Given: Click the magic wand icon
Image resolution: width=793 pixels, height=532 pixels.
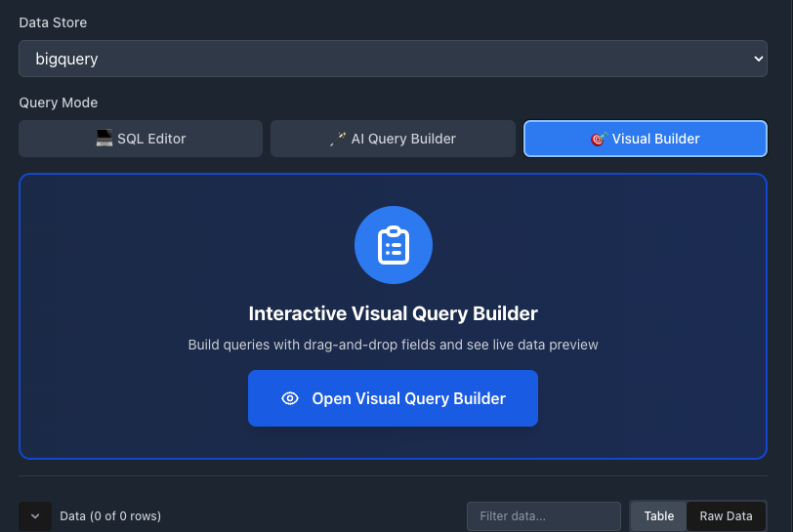Looking at the screenshot, I should coord(338,139).
